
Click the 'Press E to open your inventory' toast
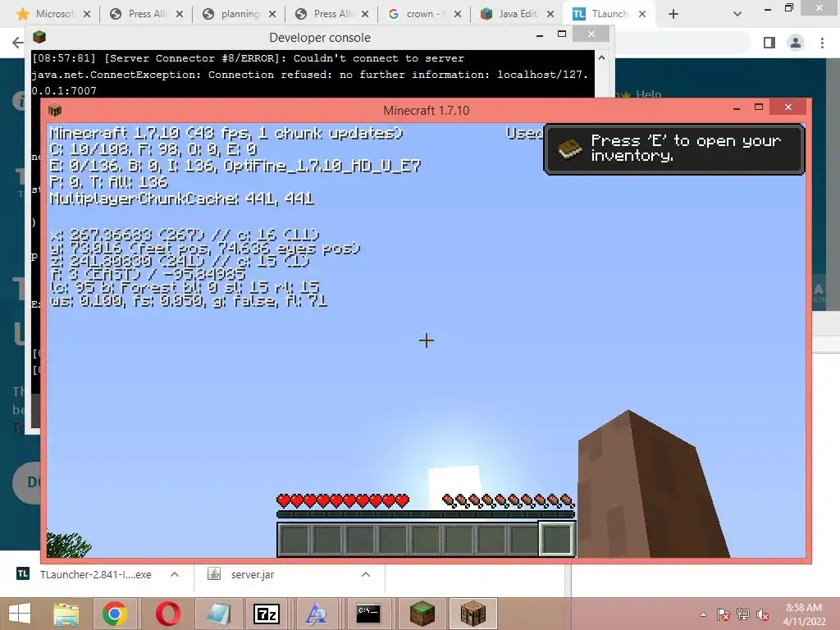coord(674,149)
